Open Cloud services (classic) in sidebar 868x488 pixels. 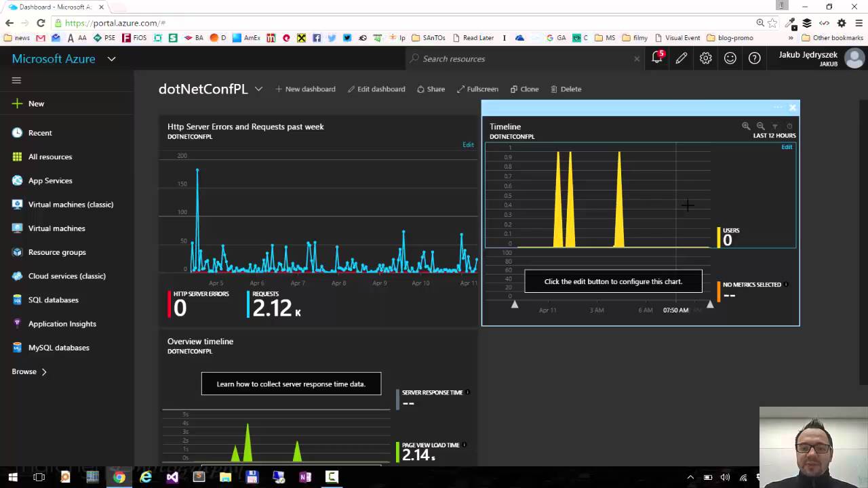click(x=59, y=276)
